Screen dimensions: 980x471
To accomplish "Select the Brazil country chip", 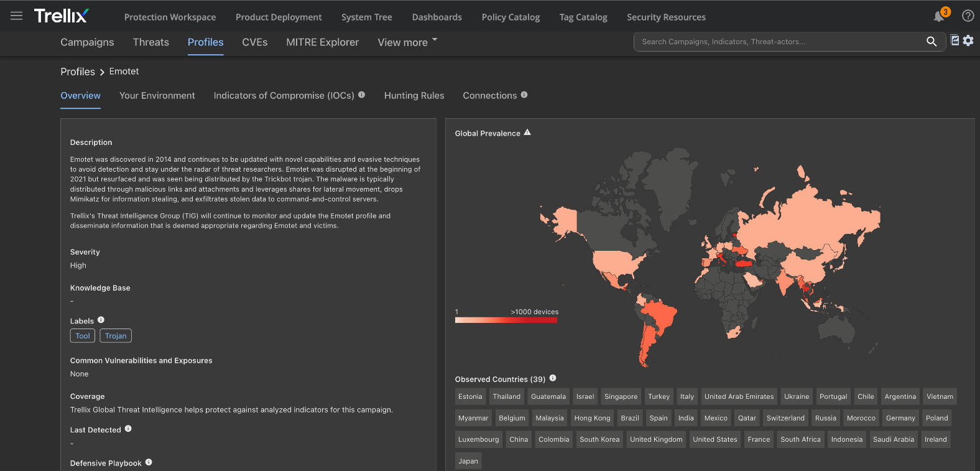I will [630, 418].
